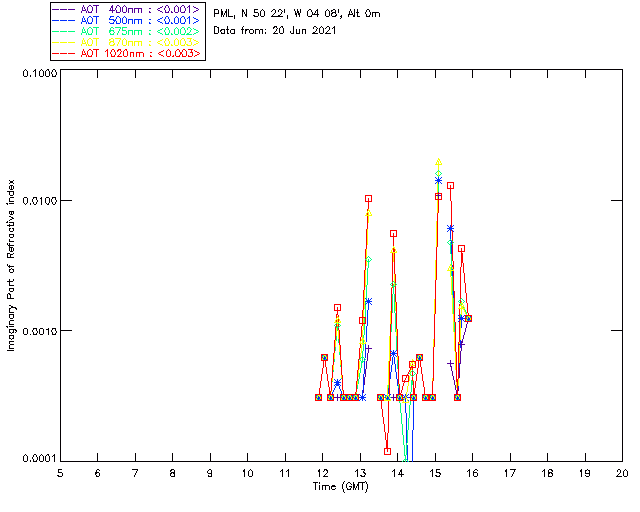The height and width of the screenshot is (512, 640).
Task: Click the x-axis label 13
Action: click(x=360, y=473)
